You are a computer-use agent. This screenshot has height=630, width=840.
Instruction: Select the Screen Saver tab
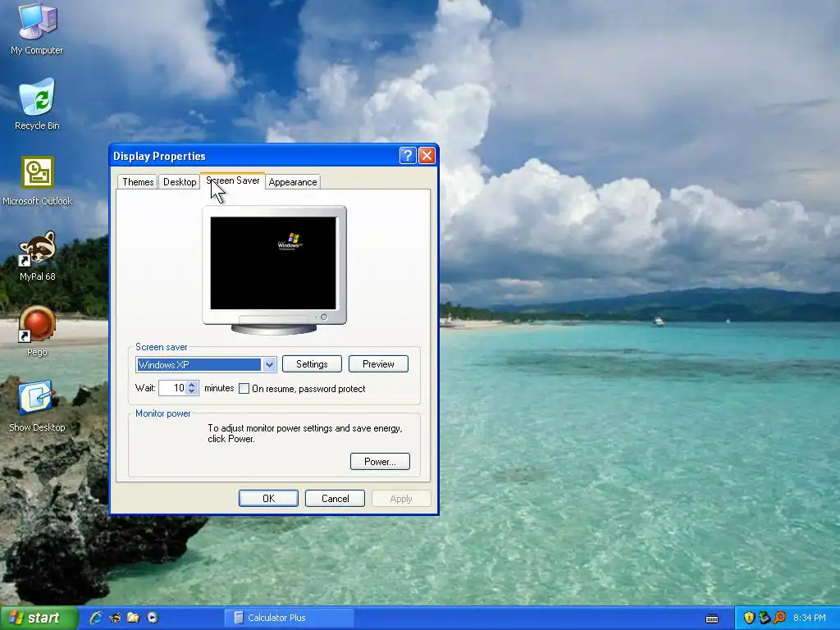[x=232, y=180]
